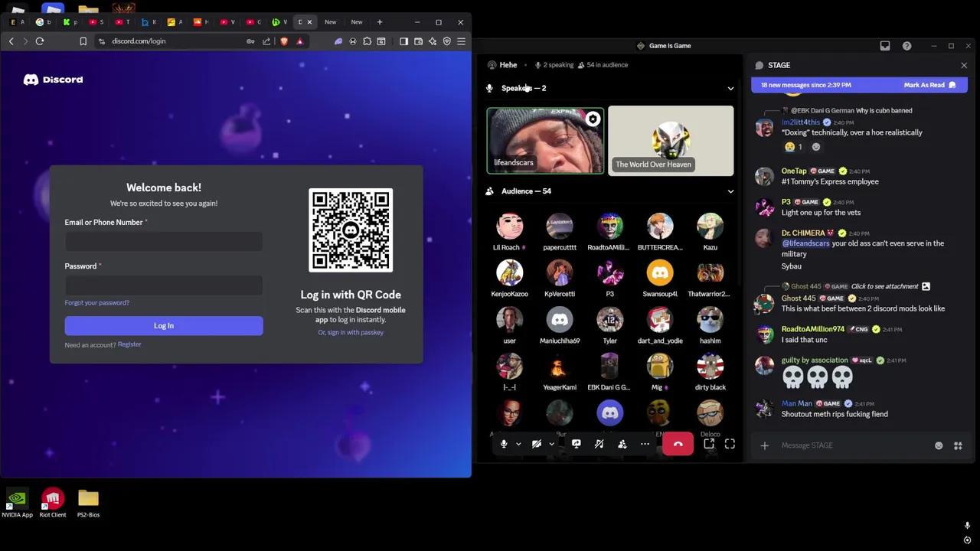Enter full screen mode for the stage
The image size is (980, 551).
(730, 444)
